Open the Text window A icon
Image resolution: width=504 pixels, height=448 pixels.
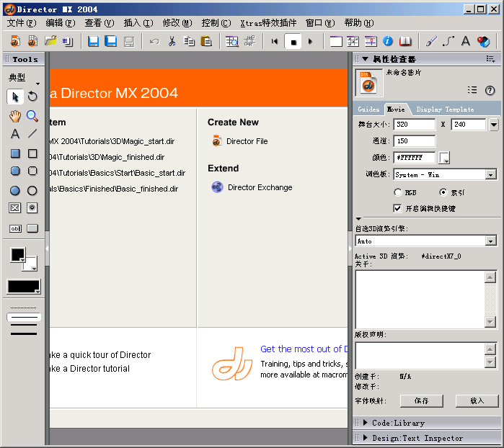(466, 41)
